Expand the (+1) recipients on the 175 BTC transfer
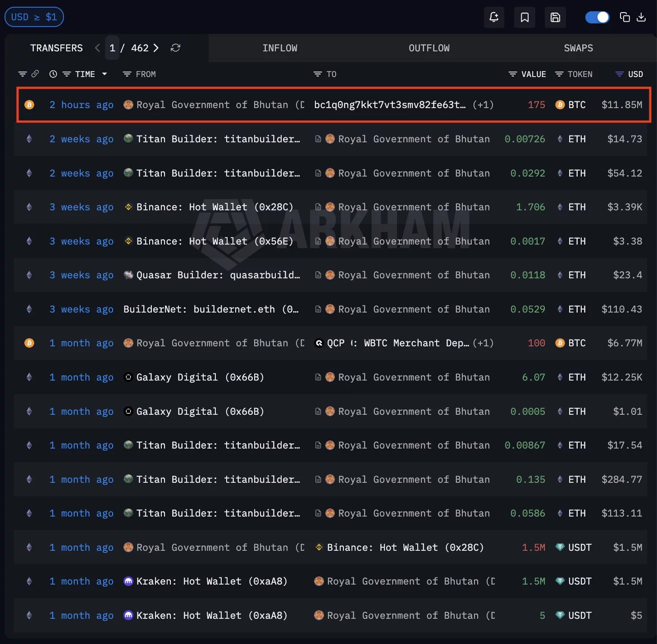Image resolution: width=657 pixels, height=644 pixels. 483,104
